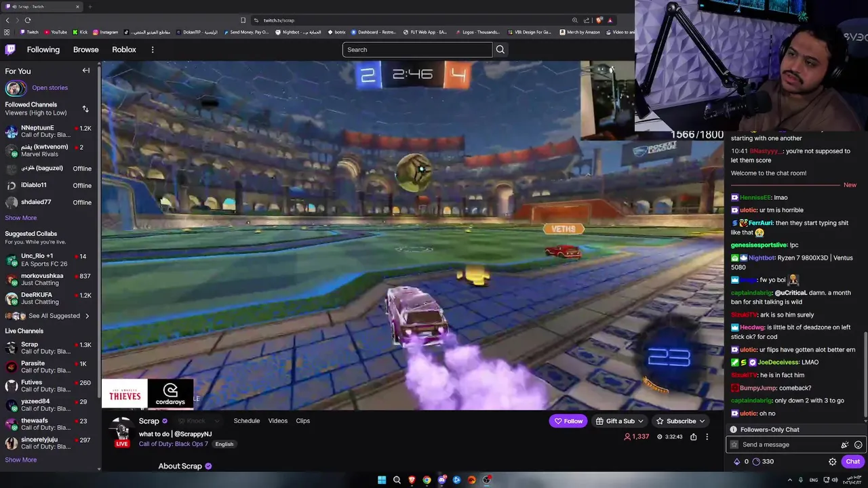The height and width of the screenshot is (488, 868).
Task: Click the purple Chat send button
Action: (852, 462)
